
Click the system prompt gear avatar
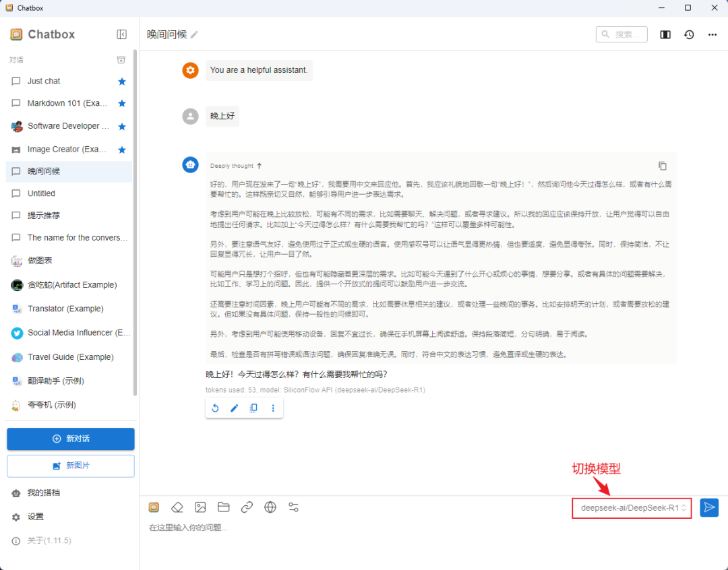pos(190,70)
